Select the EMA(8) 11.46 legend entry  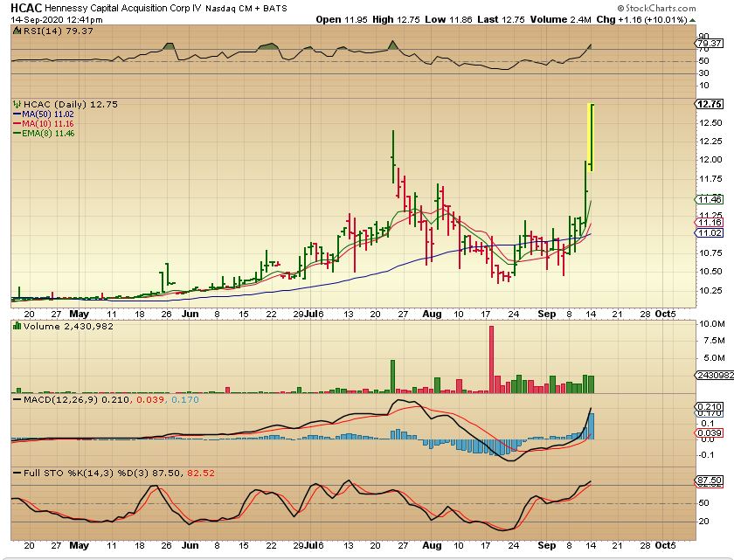pos(48,134)
